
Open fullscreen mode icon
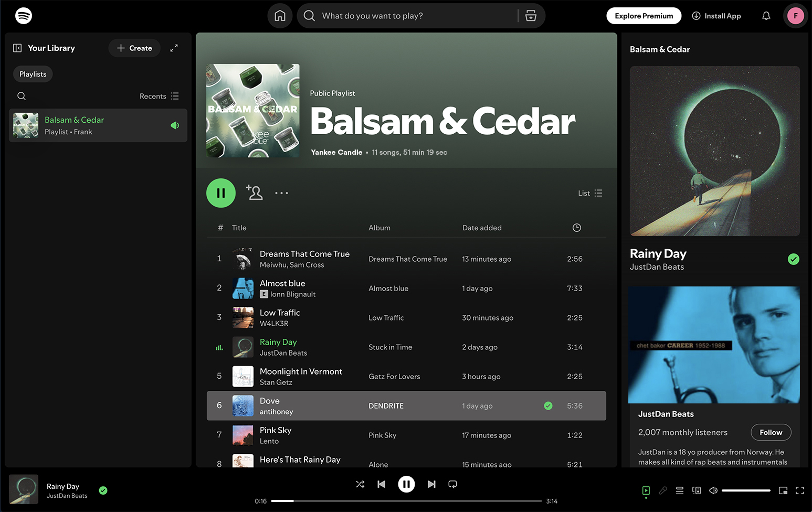pyautogui.click(x=799, y=490)
